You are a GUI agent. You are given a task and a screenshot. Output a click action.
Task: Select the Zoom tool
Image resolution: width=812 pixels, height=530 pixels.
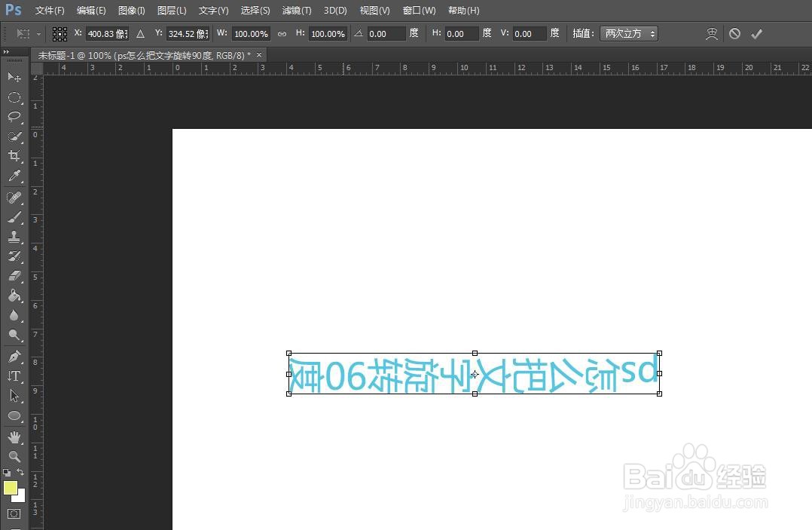(x=14, y=456)
